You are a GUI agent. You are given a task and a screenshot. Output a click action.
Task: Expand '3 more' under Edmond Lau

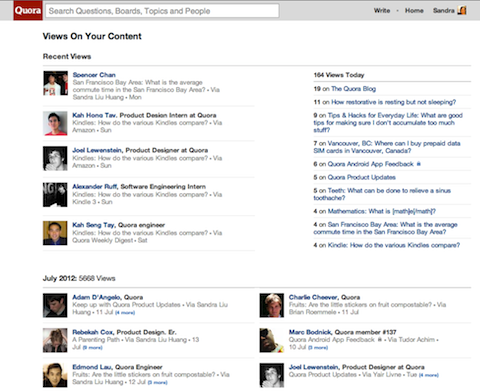tap(157, 383)
